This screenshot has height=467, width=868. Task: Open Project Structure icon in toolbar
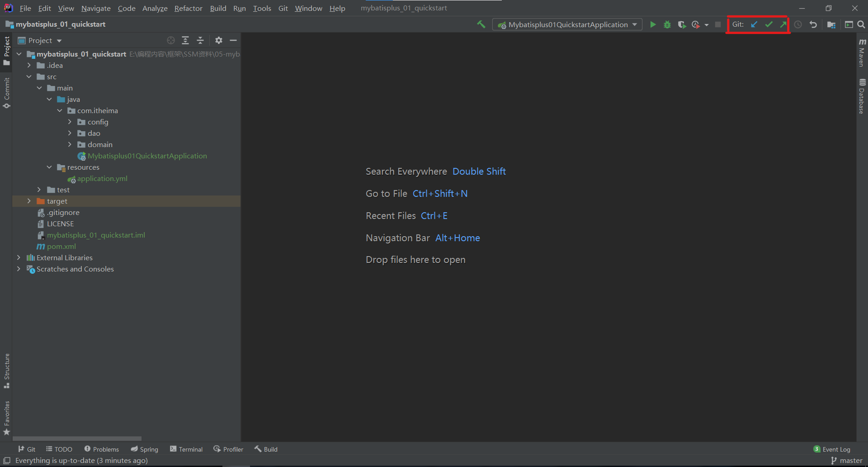[831, 24]
